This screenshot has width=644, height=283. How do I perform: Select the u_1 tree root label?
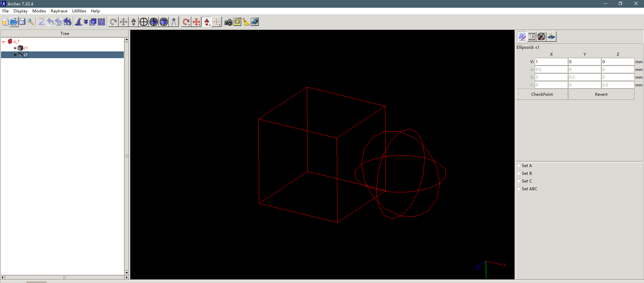point(16,41)
